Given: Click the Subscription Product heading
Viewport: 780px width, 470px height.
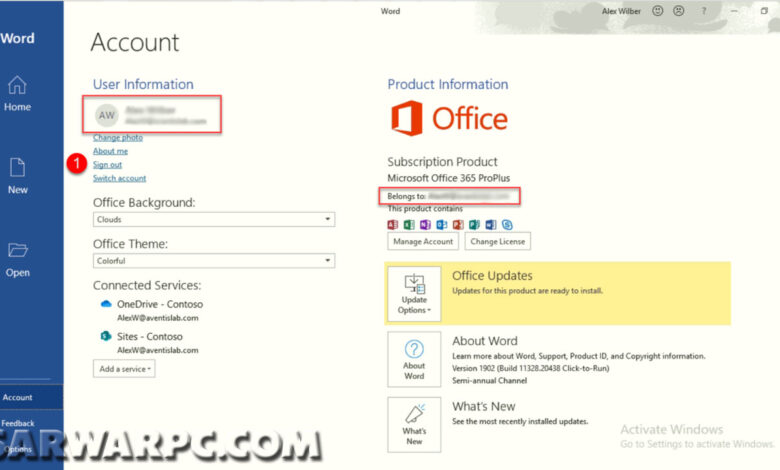Looking at the screenshot, I should click(442, 162).
